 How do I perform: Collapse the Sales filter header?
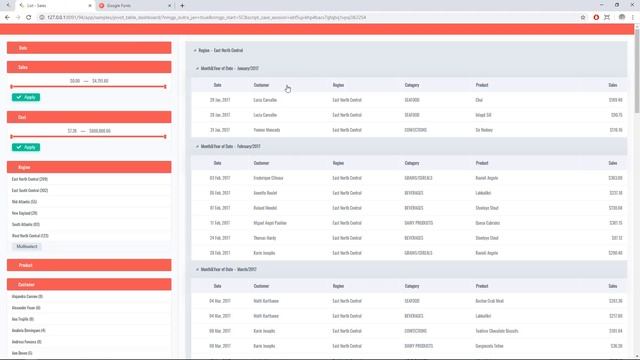[89, 67]
